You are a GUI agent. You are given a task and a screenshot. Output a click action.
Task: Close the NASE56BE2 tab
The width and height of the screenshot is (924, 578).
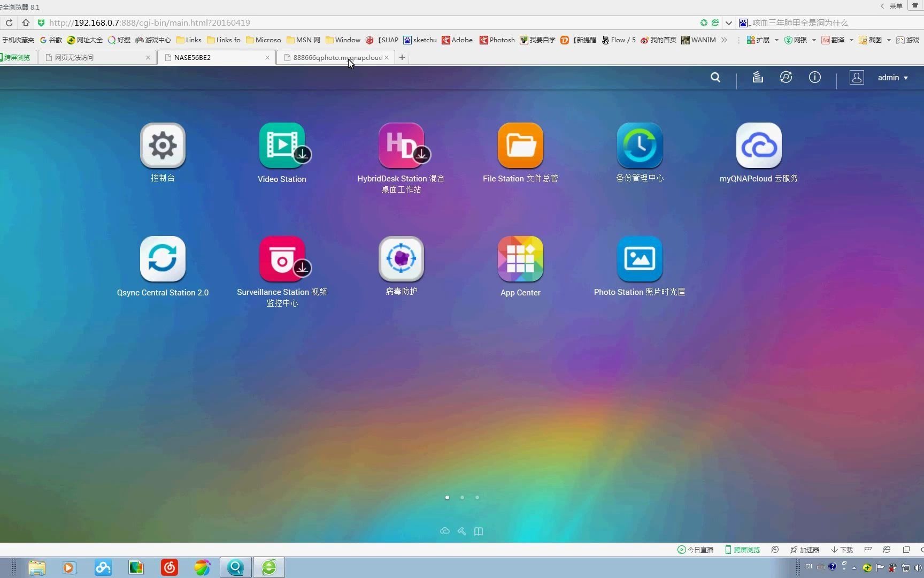(267, 57)
